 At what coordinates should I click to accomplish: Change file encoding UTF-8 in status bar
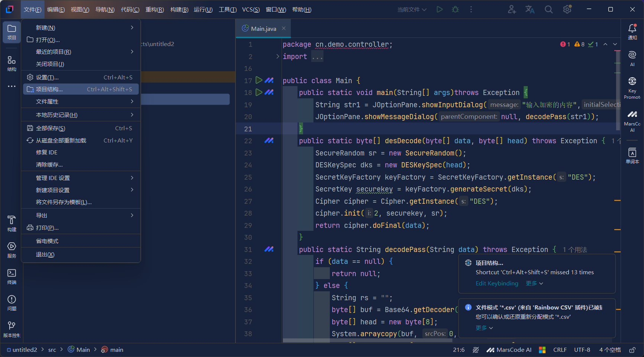click(582, 350)
